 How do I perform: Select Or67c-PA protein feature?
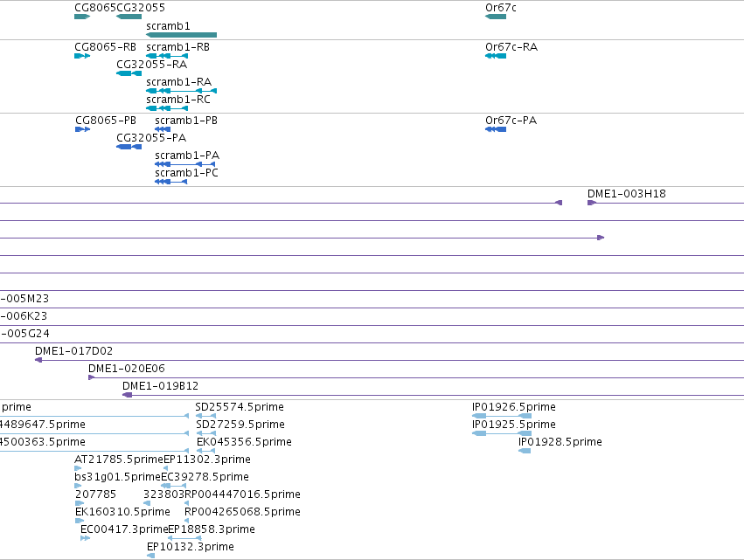click(496, 129)
